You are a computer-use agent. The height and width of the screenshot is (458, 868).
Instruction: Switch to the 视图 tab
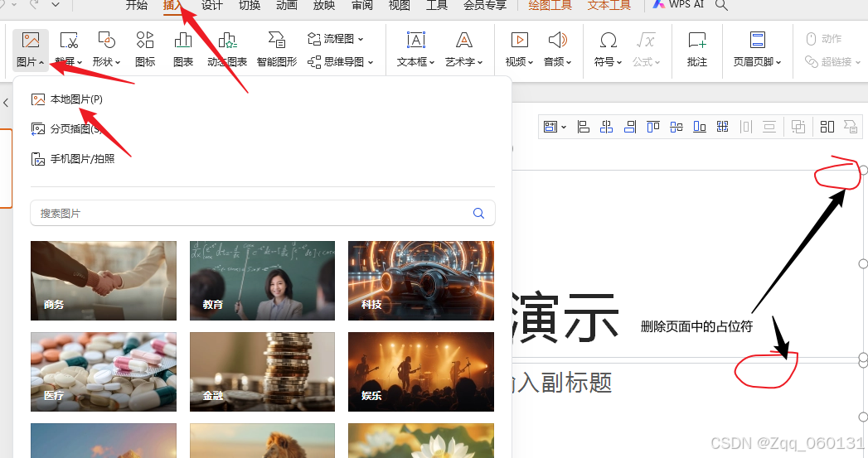(x=399, y=5)
